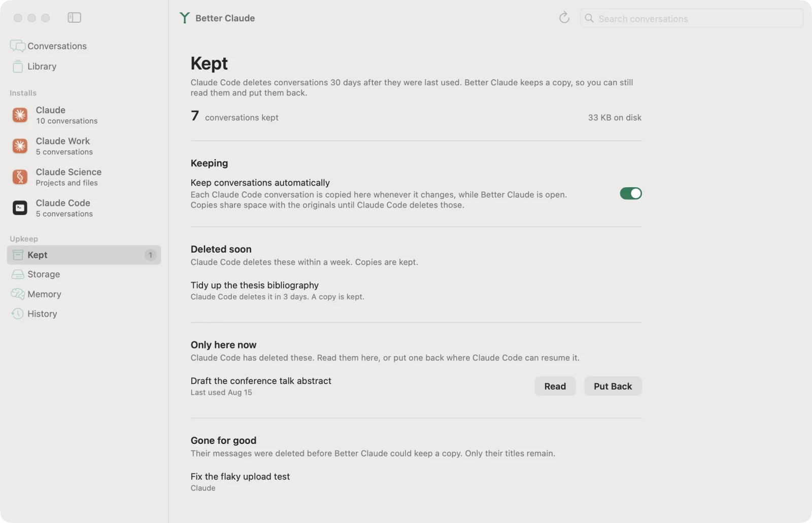The width and height of the screenshot is (812, 523).
Task: Read the conference talk abstract conversation
Action: tap(555, 387)
